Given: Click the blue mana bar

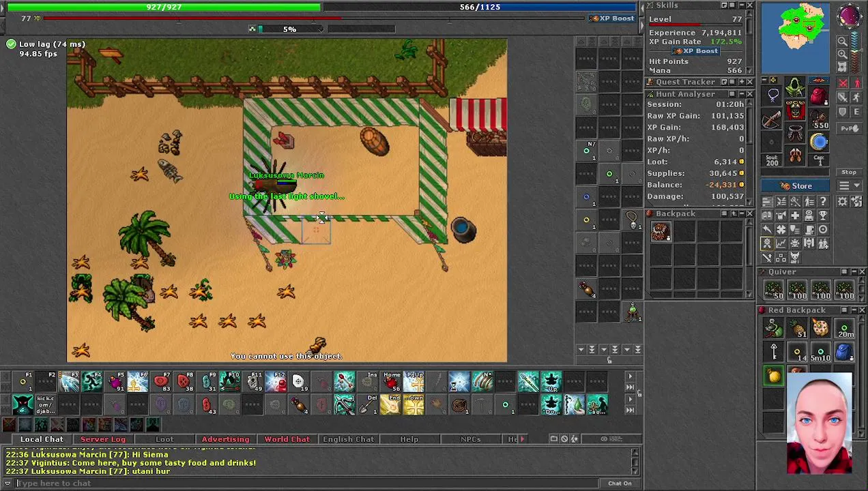Looking at the screenshot, I should click(x=480, y=7).
